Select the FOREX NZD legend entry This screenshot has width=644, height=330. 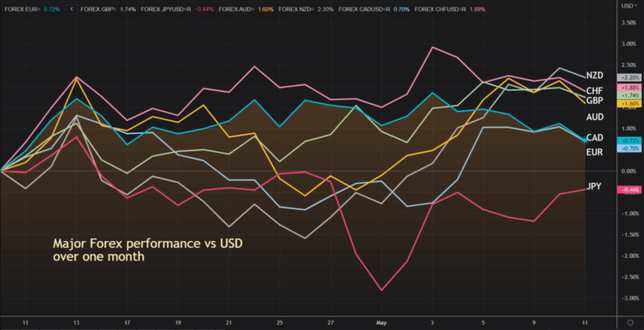point(306,8)
